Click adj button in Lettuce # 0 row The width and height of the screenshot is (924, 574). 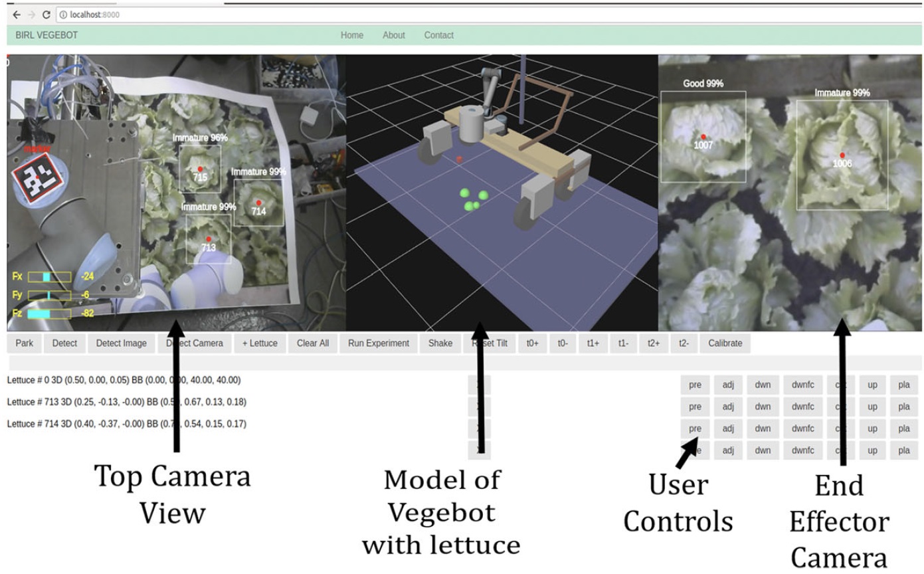click(x=728, y=385)
